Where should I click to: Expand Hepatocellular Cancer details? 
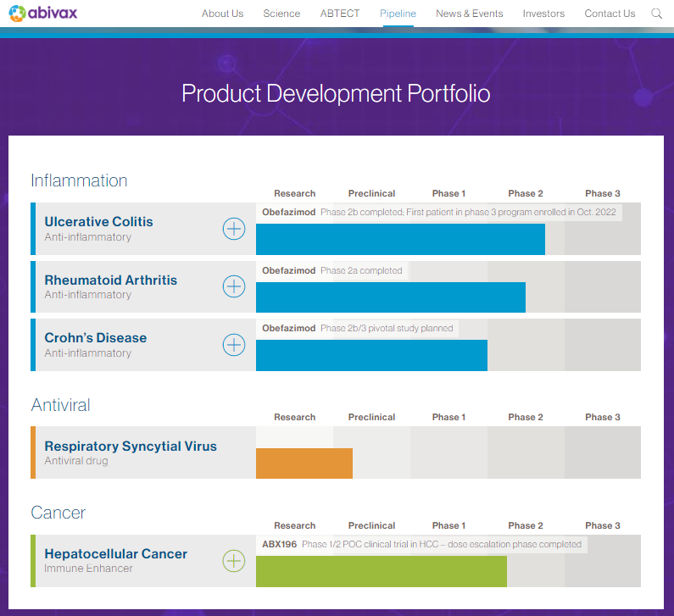pos(234,561)
